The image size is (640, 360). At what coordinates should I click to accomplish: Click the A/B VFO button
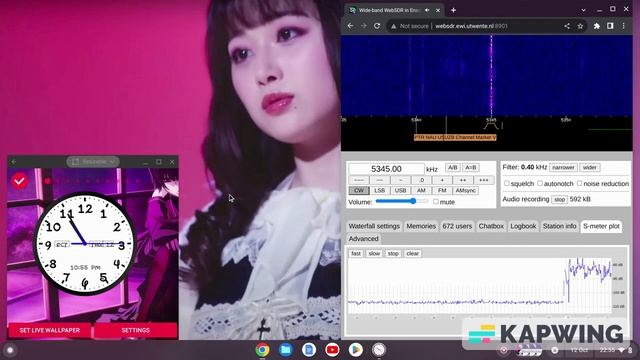452,168
